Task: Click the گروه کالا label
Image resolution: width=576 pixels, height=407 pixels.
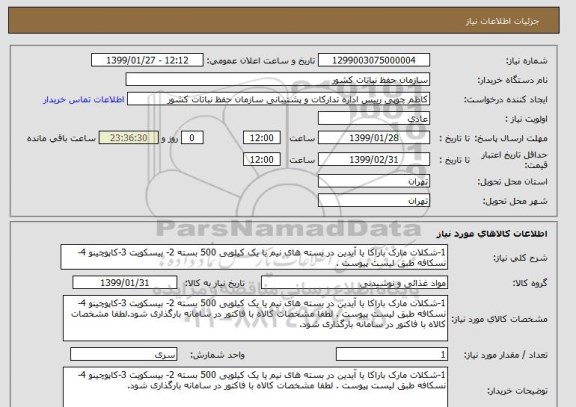Action: 530,283
